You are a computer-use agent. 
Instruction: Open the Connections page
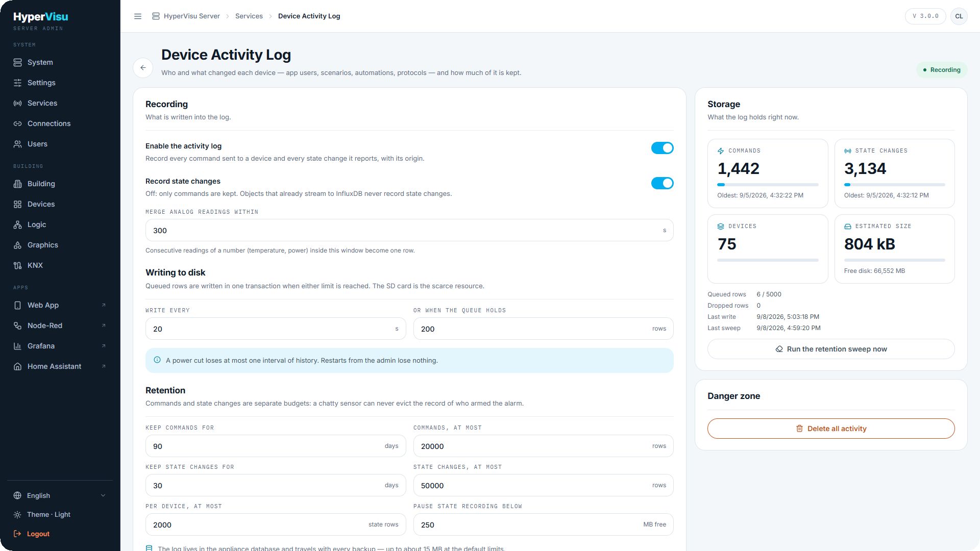tap(60, 123)
